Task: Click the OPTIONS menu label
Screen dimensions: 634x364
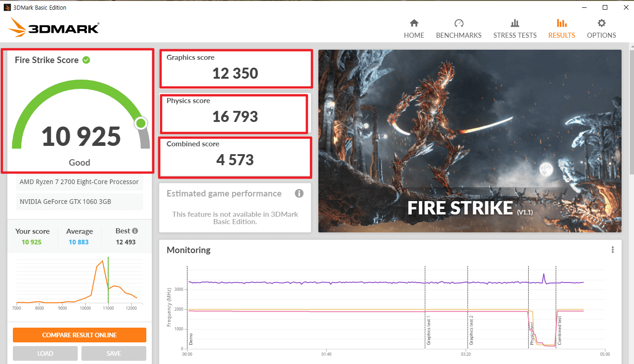Action: pos(601,35)
